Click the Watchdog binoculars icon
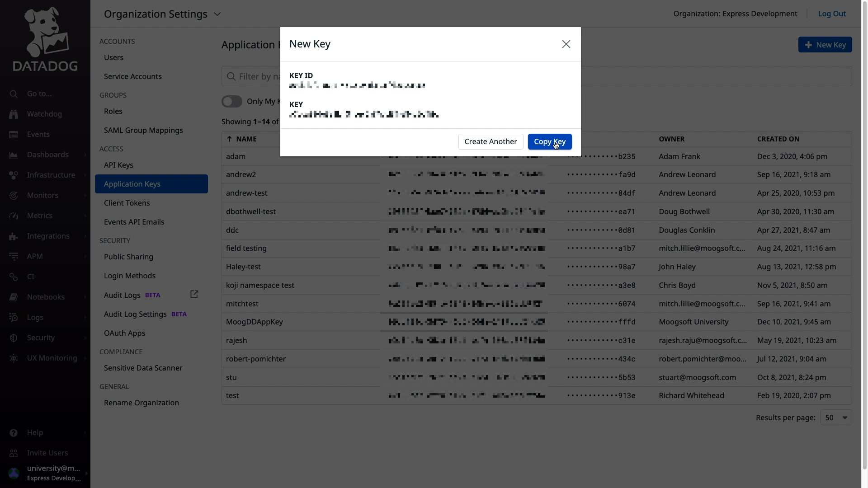The image size is (868, 488). coord(14,114)
